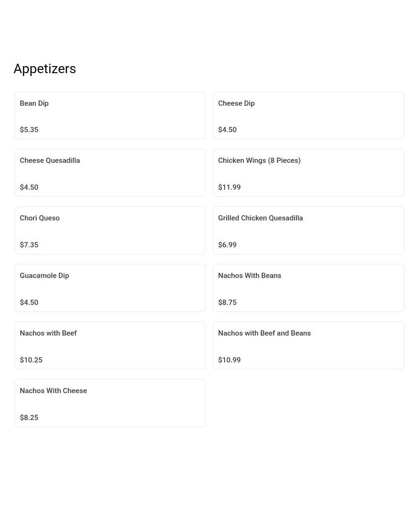This screenshot has height=513, width=420.
Task: Click the Appetizers section heading
Action: (x=45, y=69)
